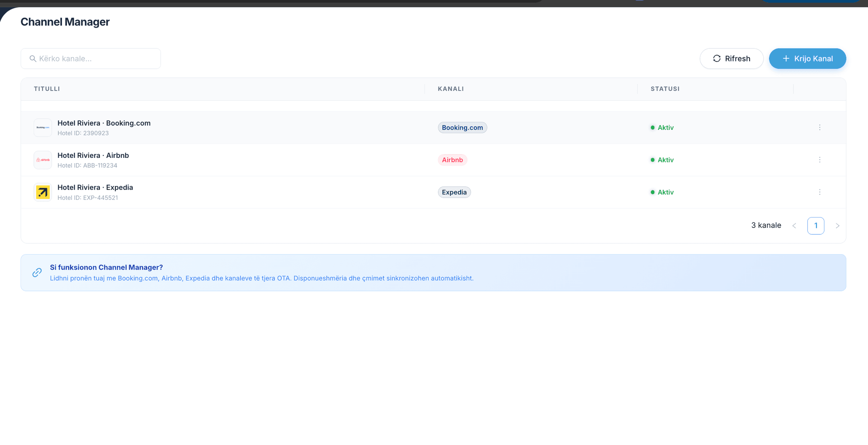Select page 1 in pagination
This screenshot has height=445, width=868.
tap(816, 226)
